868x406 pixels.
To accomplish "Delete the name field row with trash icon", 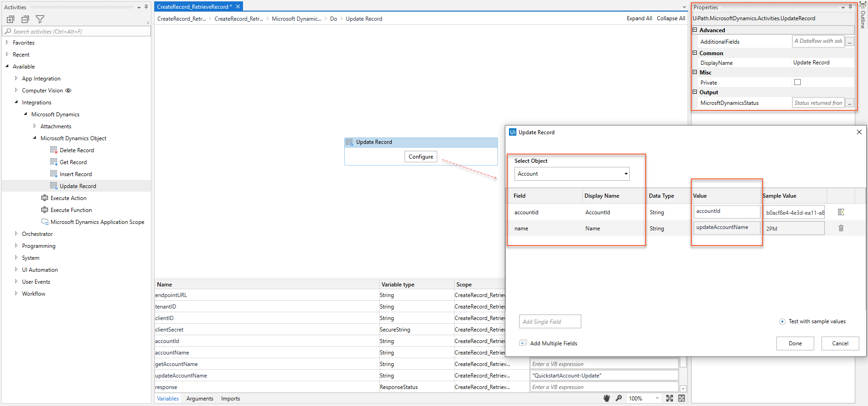I will pos(841,228).
